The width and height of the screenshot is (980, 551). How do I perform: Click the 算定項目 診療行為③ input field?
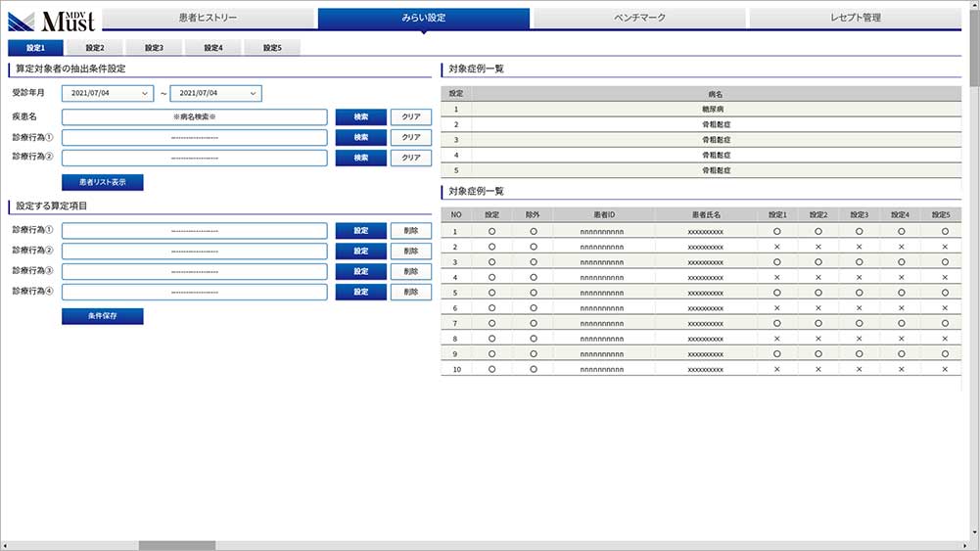[195, 271]
